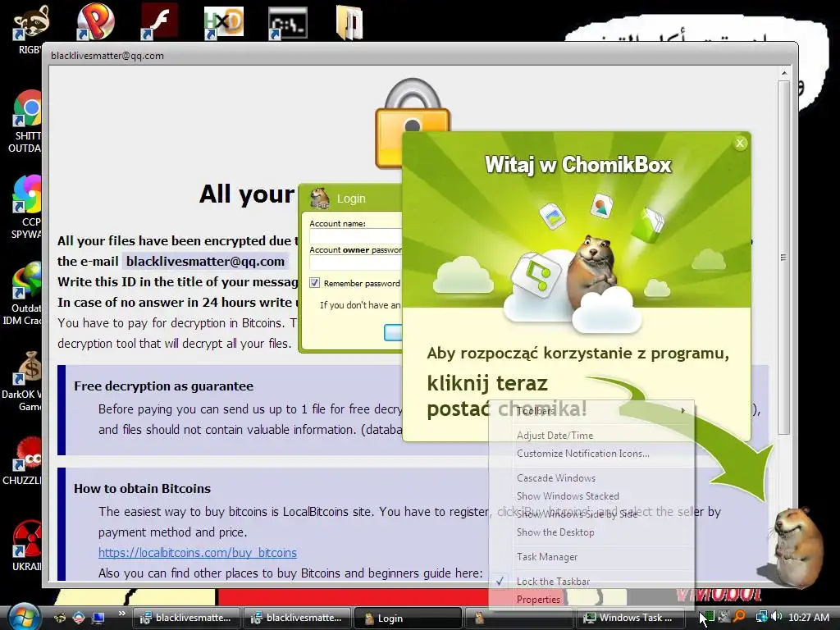This screenshot has width=840, height=630.
Task: Open Task Manager from context menu
Action: (592, 557)
